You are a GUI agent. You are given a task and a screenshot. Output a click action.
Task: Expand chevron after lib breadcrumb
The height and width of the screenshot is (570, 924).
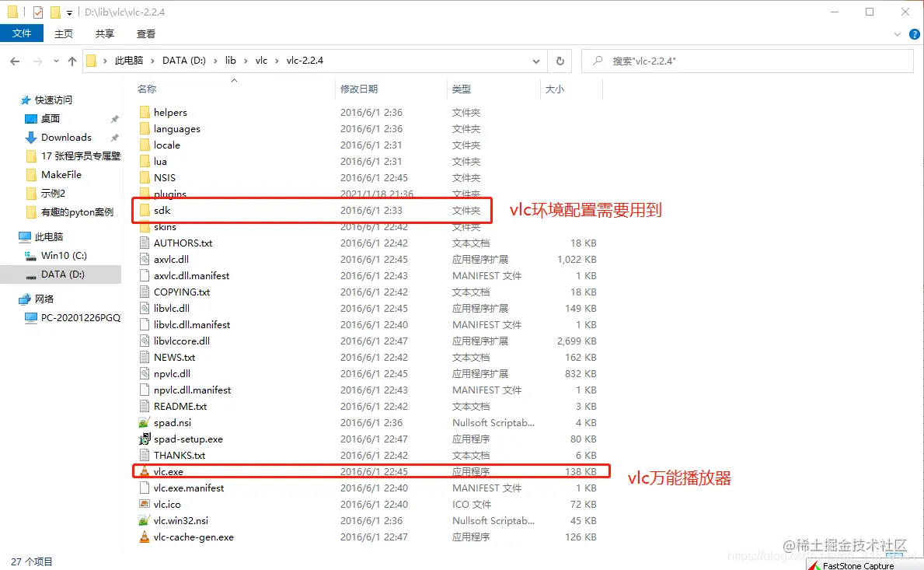click(245, 61)
